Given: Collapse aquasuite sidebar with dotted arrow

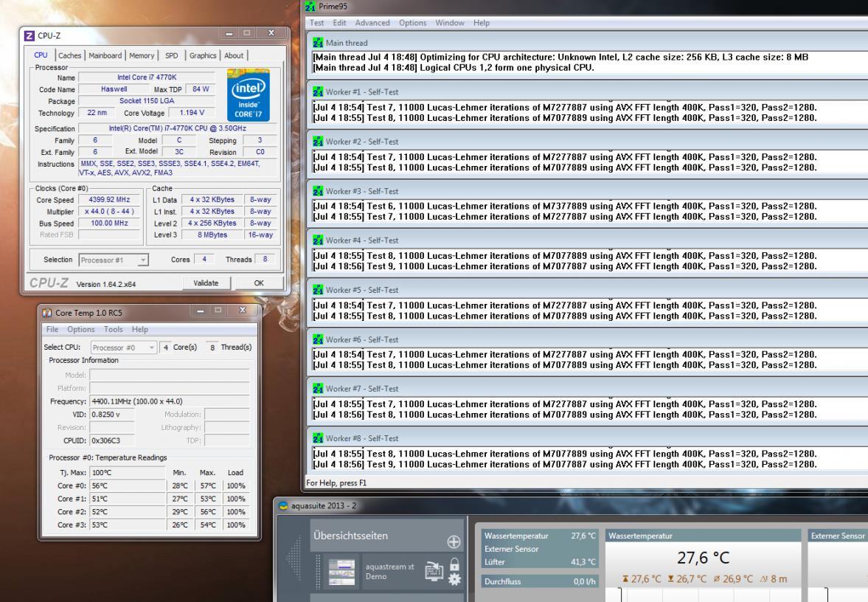Looking at the screenshot, I should tap(294, 558).
